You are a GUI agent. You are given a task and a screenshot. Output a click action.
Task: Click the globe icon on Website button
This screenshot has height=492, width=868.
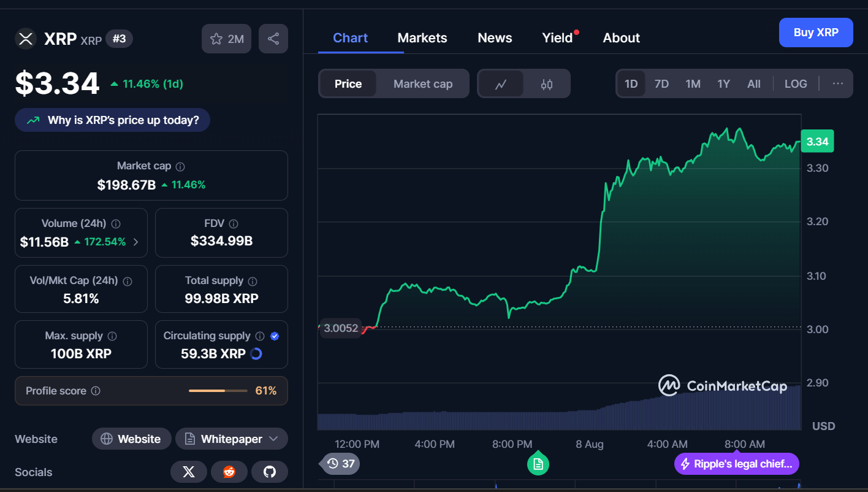[x=107, y=439]
